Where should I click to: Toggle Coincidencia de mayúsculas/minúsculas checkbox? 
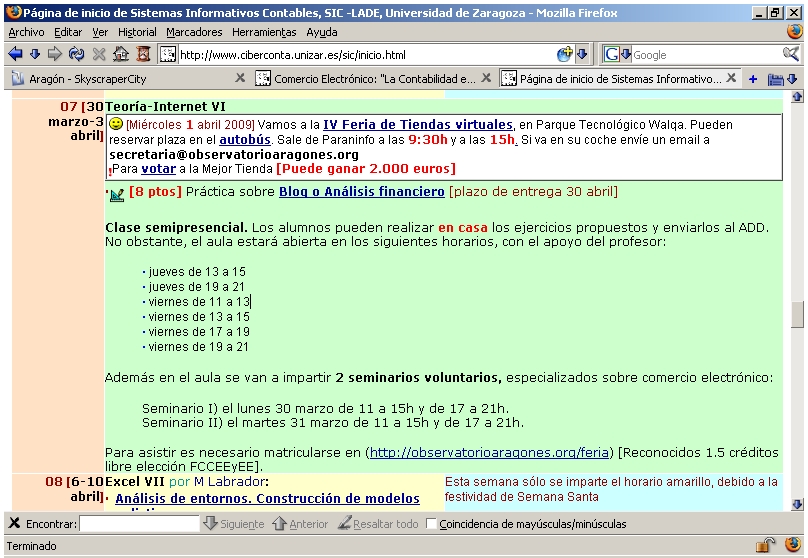(x=431, y=524)
